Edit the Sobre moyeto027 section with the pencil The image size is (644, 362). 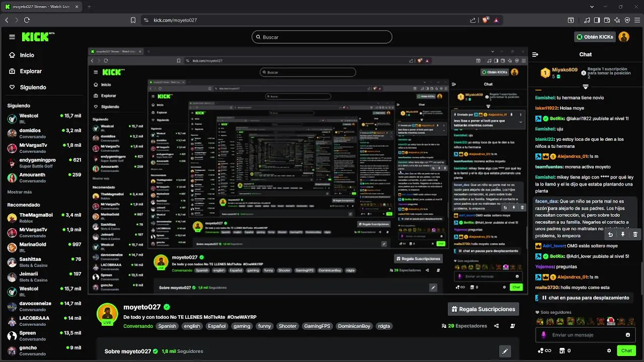tap(505, 351)
